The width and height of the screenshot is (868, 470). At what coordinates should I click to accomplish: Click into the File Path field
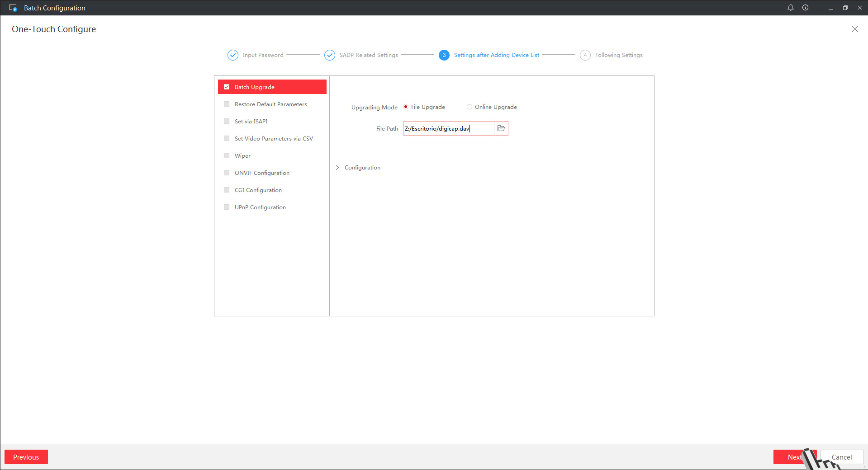coord(449,128)
